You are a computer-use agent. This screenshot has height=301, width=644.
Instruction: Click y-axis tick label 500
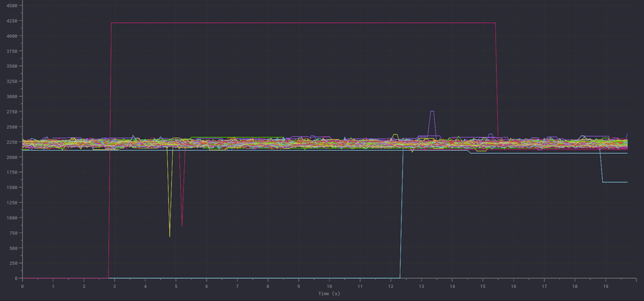pos(13,249)
